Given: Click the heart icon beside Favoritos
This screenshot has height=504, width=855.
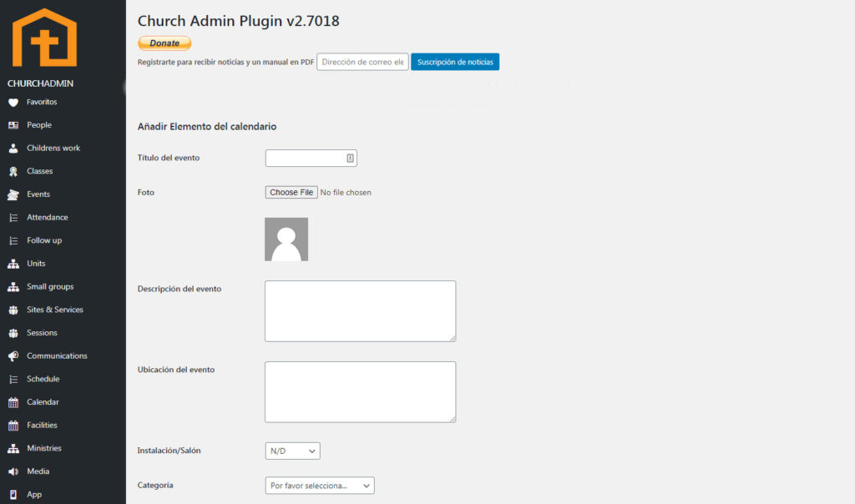Looking at the screenshot, I should pos(13,103).
